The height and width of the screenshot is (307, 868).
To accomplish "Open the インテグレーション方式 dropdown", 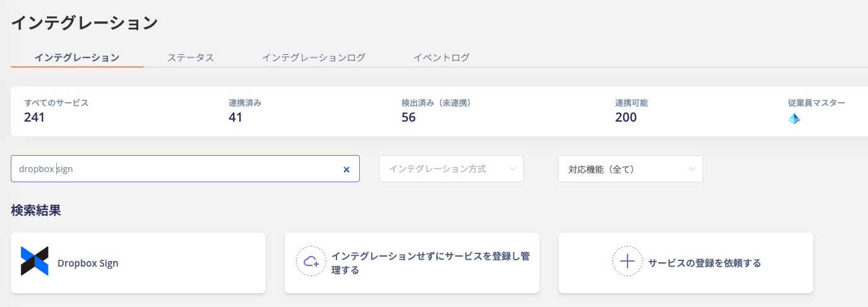I will [451, 169].
